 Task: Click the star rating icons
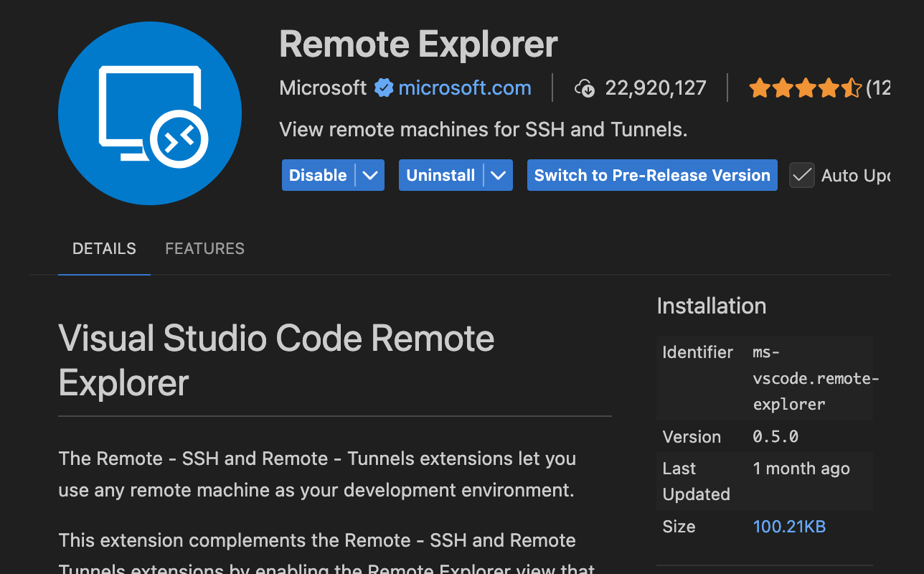[805, 88]
